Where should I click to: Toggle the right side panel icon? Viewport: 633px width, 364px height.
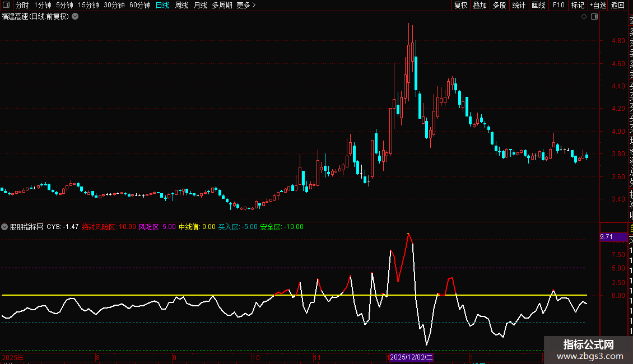pos(594,17)
